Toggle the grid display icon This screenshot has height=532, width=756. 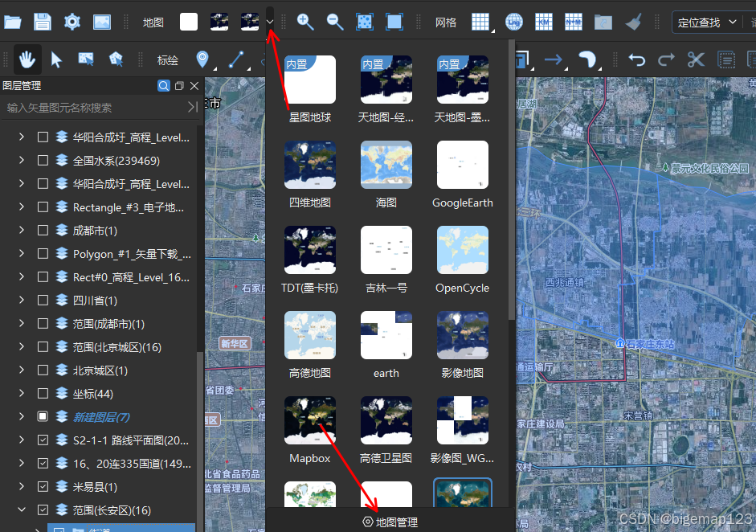click(480, 23)
